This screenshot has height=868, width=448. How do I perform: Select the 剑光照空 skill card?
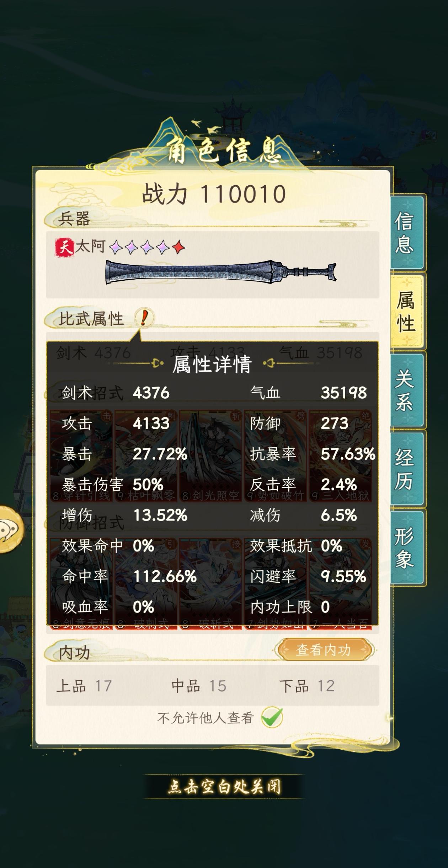click(211, 456)
